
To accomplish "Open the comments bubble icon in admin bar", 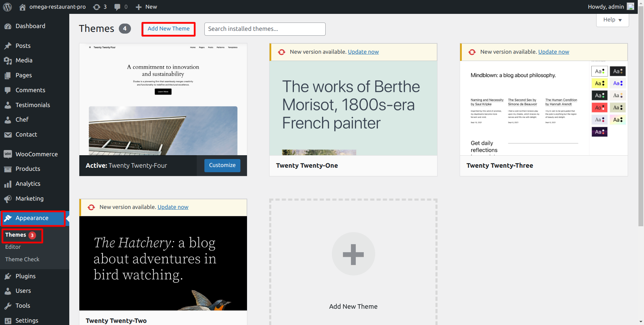I will (x=117, y=7).
